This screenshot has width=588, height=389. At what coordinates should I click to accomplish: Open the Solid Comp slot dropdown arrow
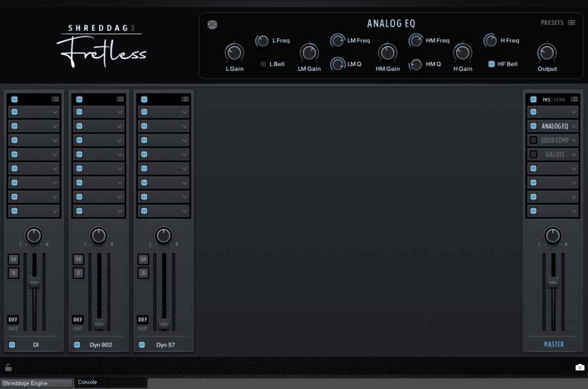574,141
